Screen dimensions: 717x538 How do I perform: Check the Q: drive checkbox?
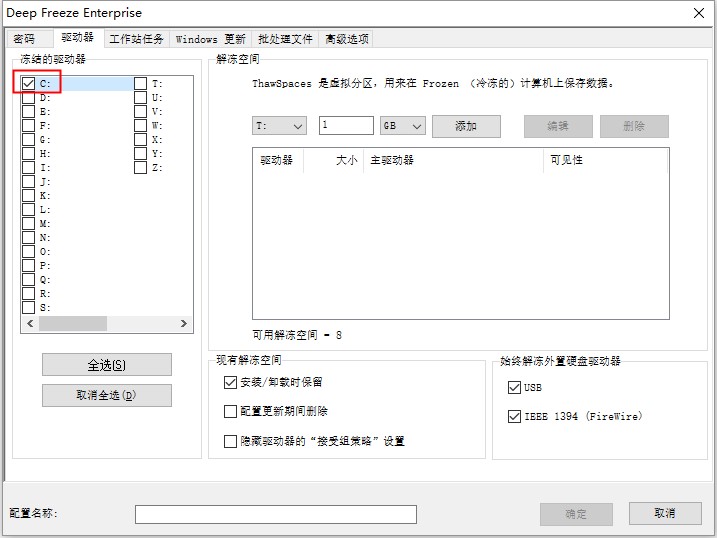28,280
